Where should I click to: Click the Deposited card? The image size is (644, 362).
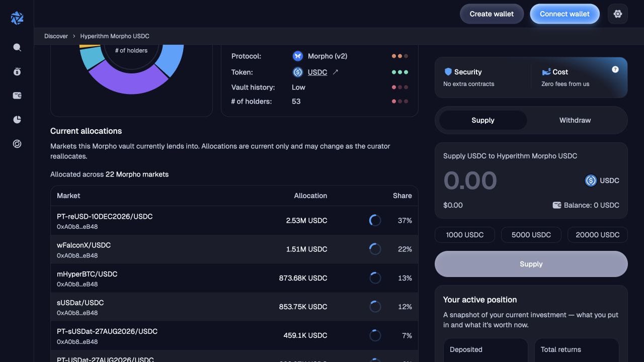pos(486,350)
